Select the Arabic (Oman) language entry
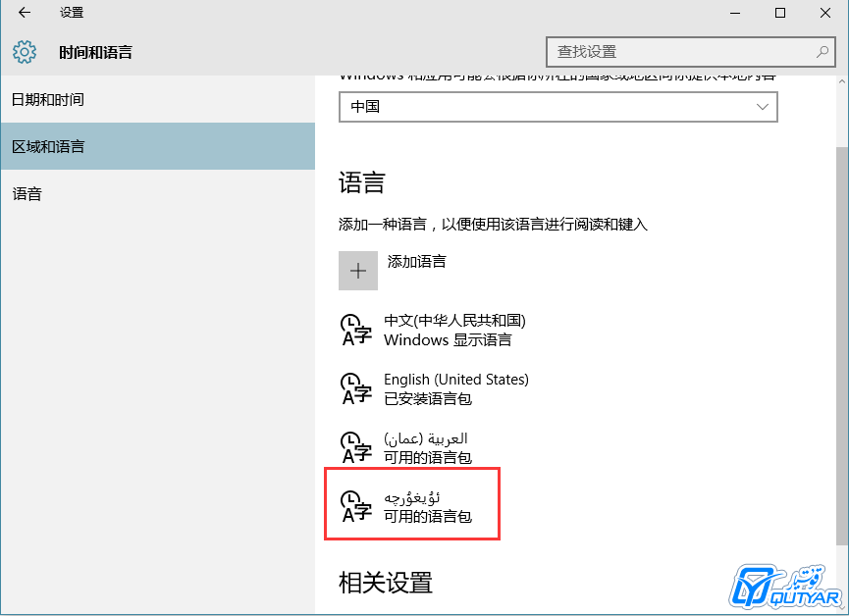 pos(406,447)
